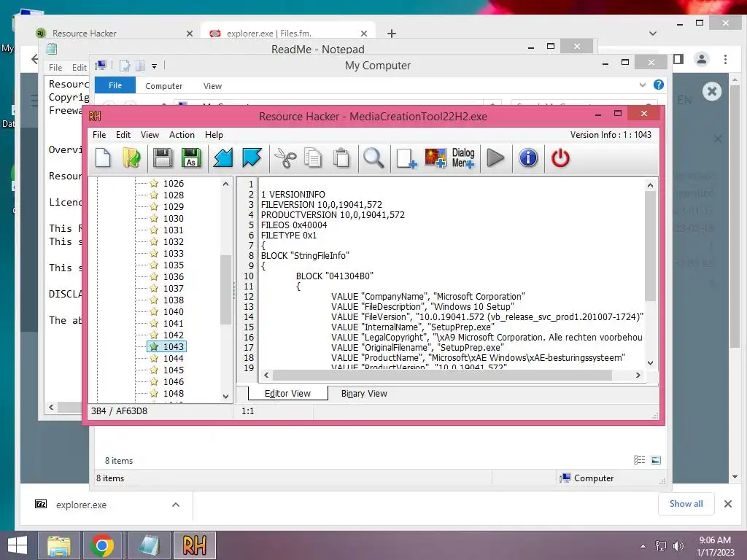Select tree item 1044
747x560 pixels.
[174, 359]
